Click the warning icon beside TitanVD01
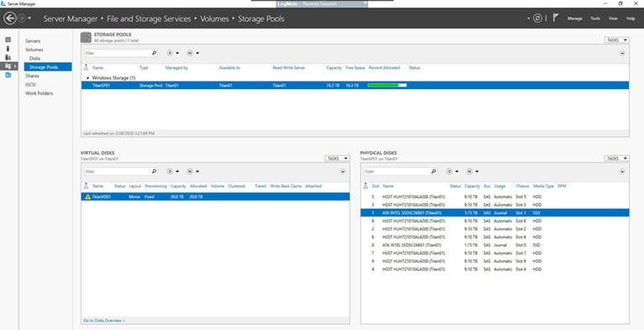644x330 pixels. coord(87,196)
